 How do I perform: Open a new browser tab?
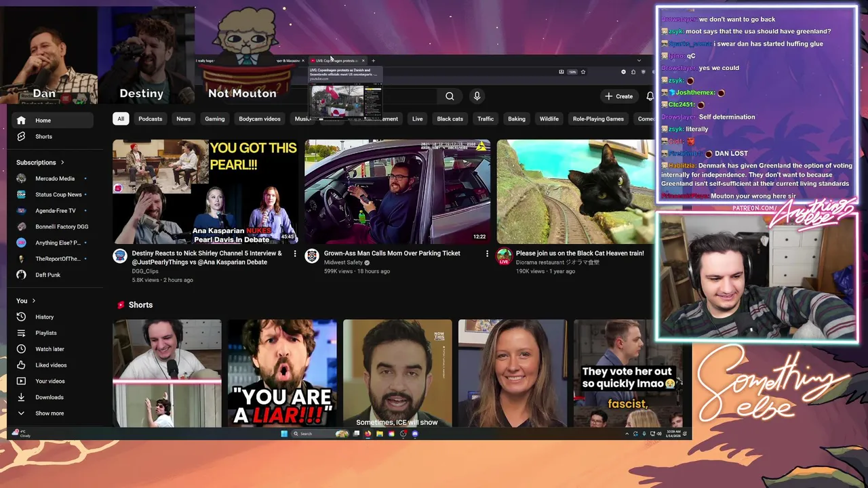(373, 61)
